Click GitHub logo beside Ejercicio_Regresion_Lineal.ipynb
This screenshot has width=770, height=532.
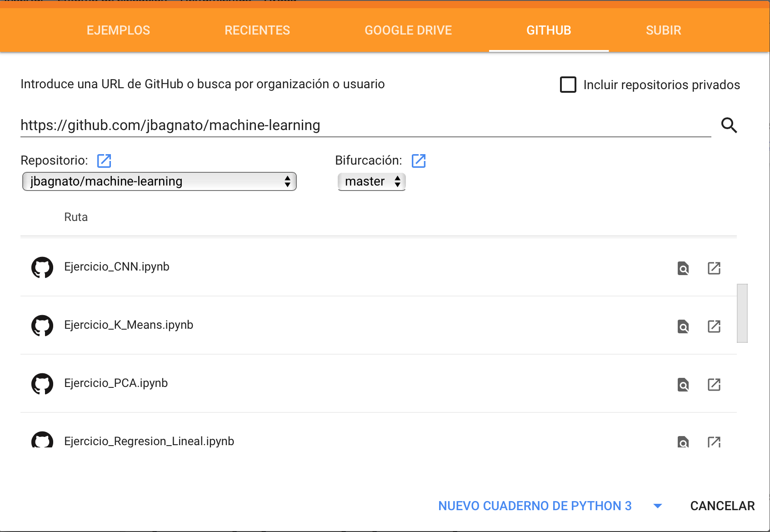tap(42, 439)
